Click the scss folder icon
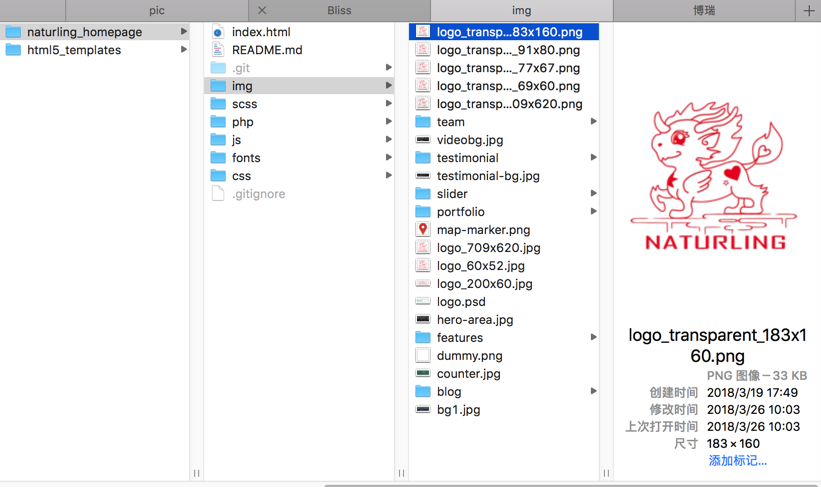The width and height of the screenshot is (821, 487). pyautogui.click(x=218, y=104)
